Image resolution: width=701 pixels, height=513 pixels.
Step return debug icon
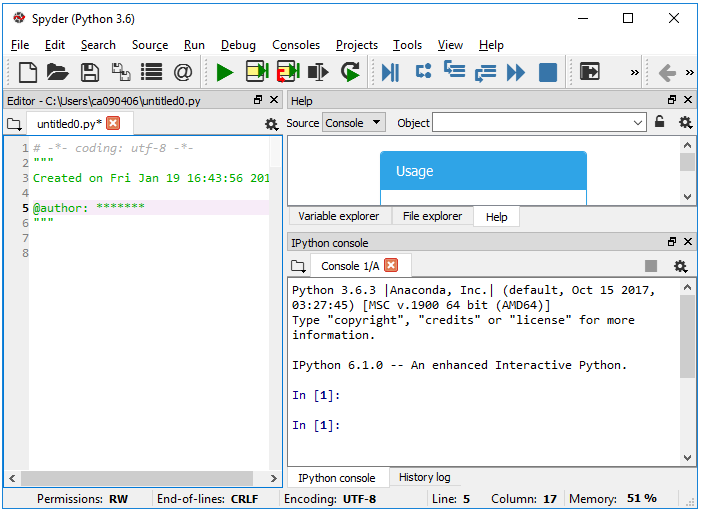pos(486,73)
